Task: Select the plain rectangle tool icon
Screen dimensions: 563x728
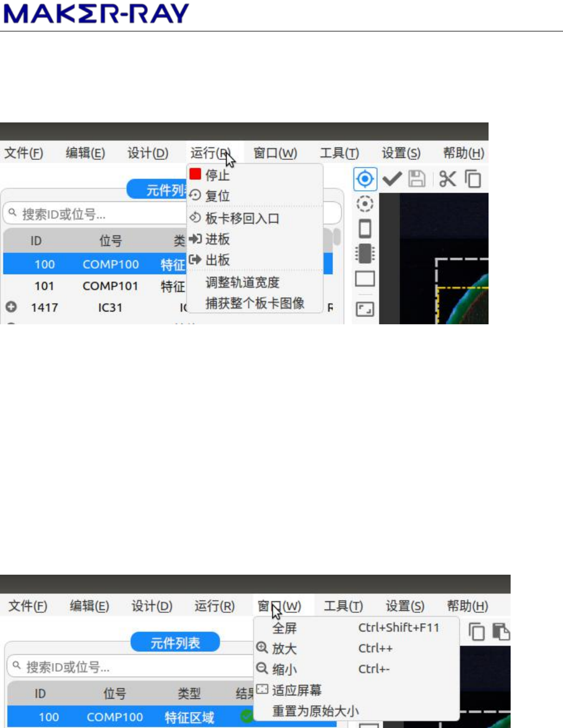Action: pos(364,279)
